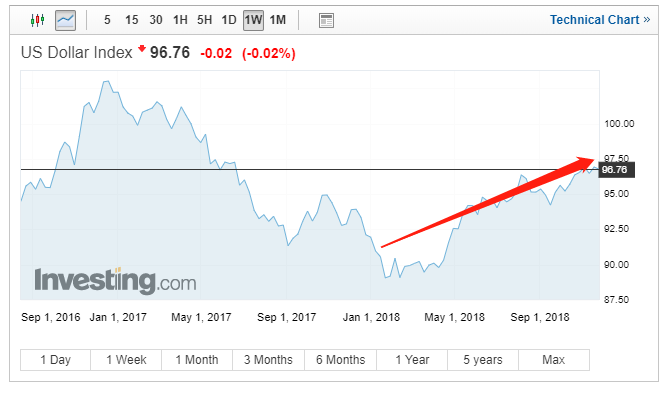Switch to candlestick chart type

point(38,20)
